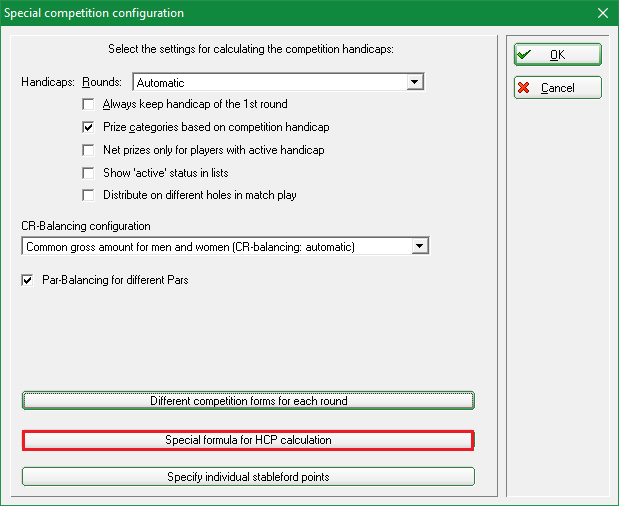Expand the CR-Balancing configuration dropdown arrow
Screen dimensions: 619x506
pos(420,246)
